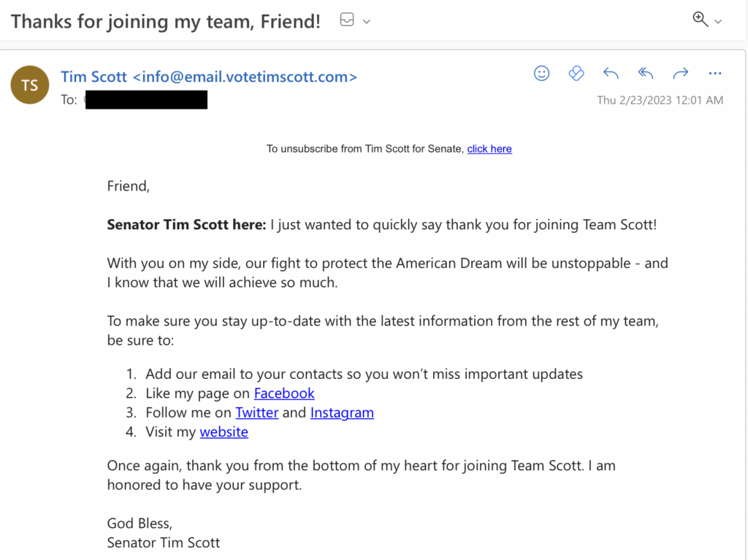Screen dimensions: 748x560
Task: Follow on Twitter via the link
Action: (x=256, y=413)
